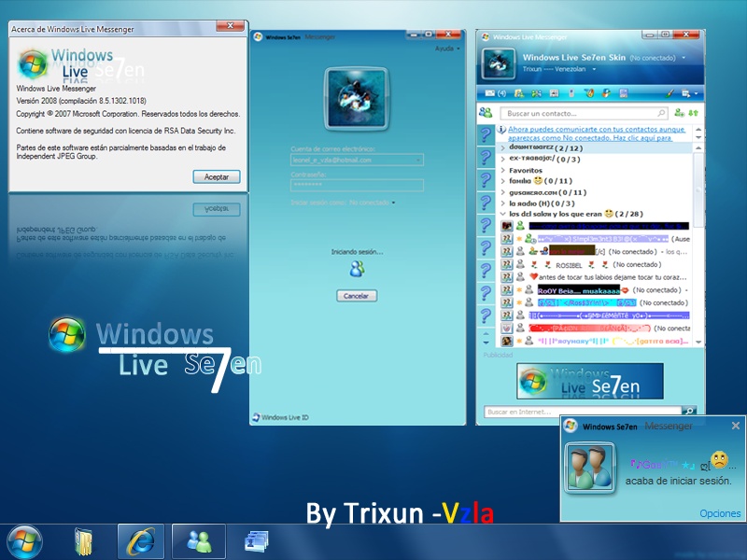Click the 'Iniciando sesión...' status text
The height and width of the screenshot is (560, 747).
pos(357,252)
